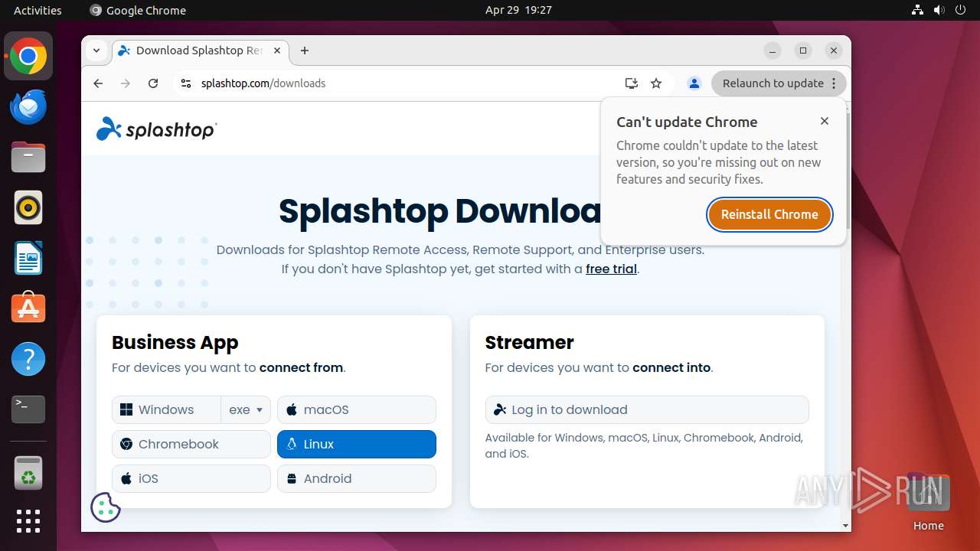Expand the tab search dropdown
Image resolution: width=980 pixels, height=551 pixels.
96,51
